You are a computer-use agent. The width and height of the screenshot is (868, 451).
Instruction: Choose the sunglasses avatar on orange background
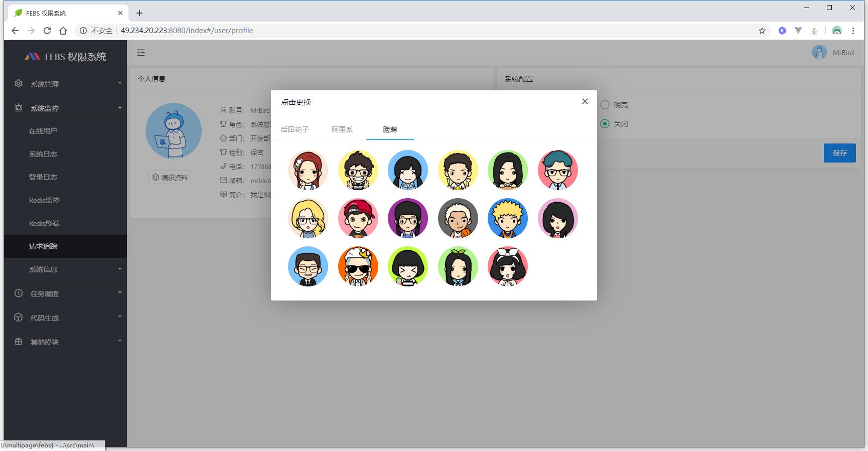358,266
